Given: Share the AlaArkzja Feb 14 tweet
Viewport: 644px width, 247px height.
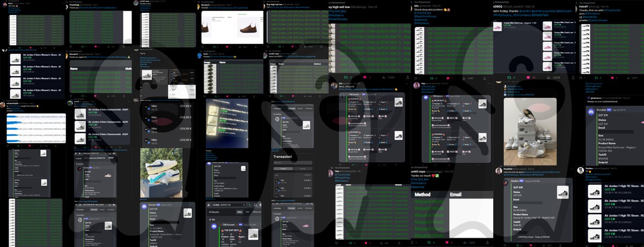Looking at the screenshot, I should (407, 77).
